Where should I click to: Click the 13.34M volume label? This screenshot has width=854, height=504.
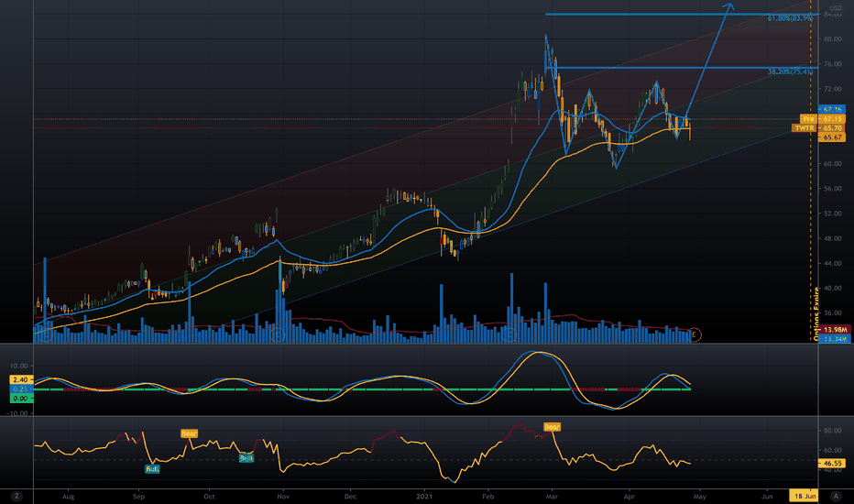(835, 339)
